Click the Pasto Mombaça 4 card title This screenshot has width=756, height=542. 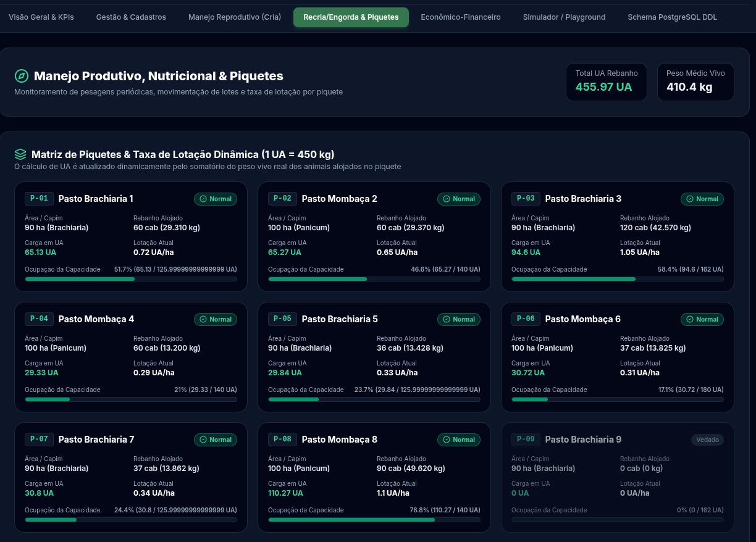click(96, 319)
